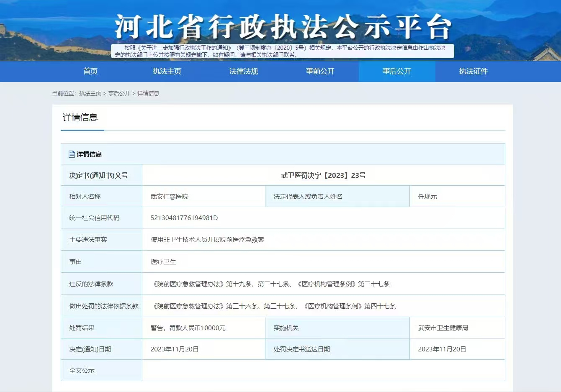Click the document icon beside 详情信息 section header
Image resolution: width=561 pixels, height=392 pixels.
point(72,154)
